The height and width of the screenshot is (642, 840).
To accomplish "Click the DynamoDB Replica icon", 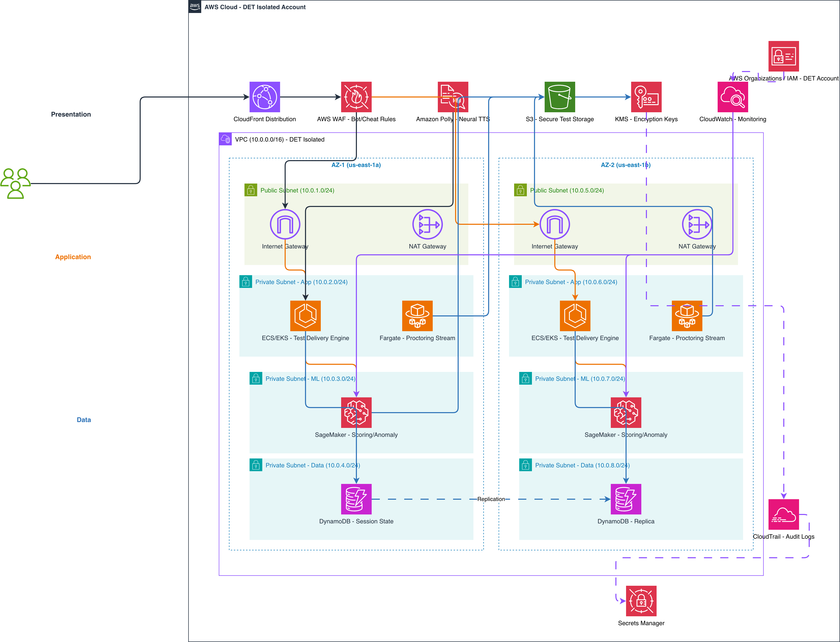I will (626, 499).
